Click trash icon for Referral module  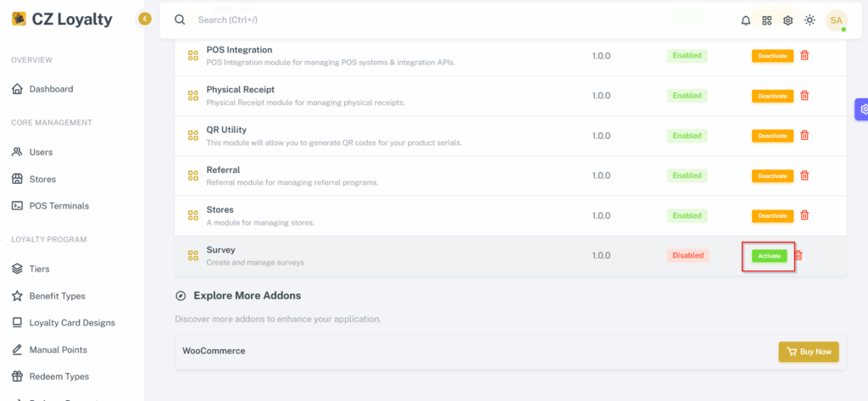(x=805, y=175)
